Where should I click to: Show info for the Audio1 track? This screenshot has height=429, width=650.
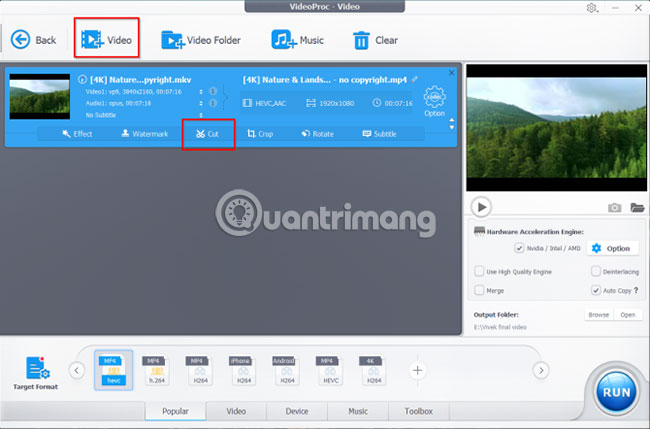(213, 103)
